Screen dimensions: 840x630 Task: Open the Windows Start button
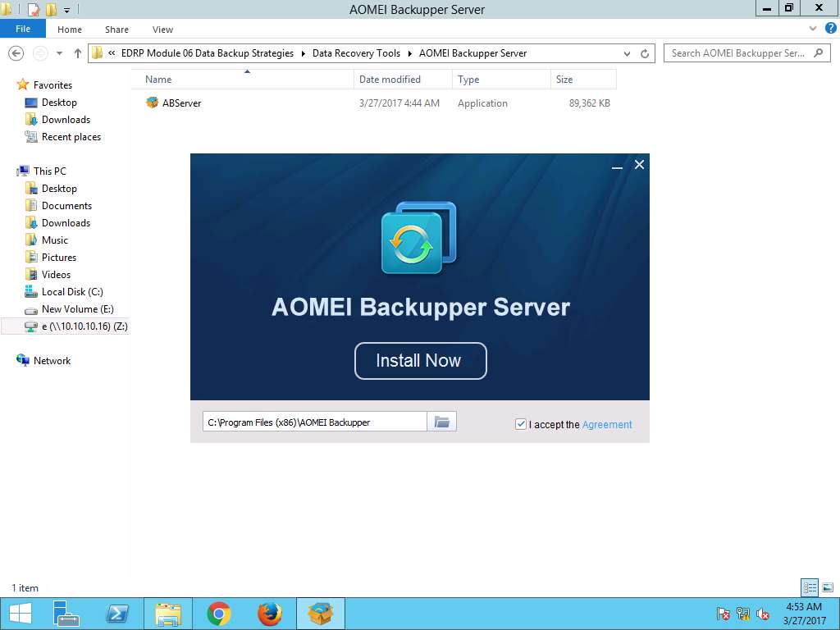(x=21, y=614)
